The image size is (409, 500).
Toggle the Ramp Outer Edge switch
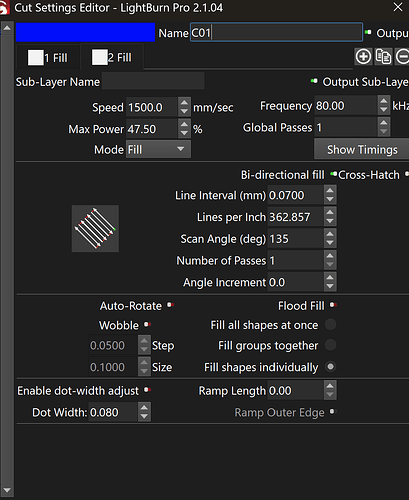click(x=332, y=412)
